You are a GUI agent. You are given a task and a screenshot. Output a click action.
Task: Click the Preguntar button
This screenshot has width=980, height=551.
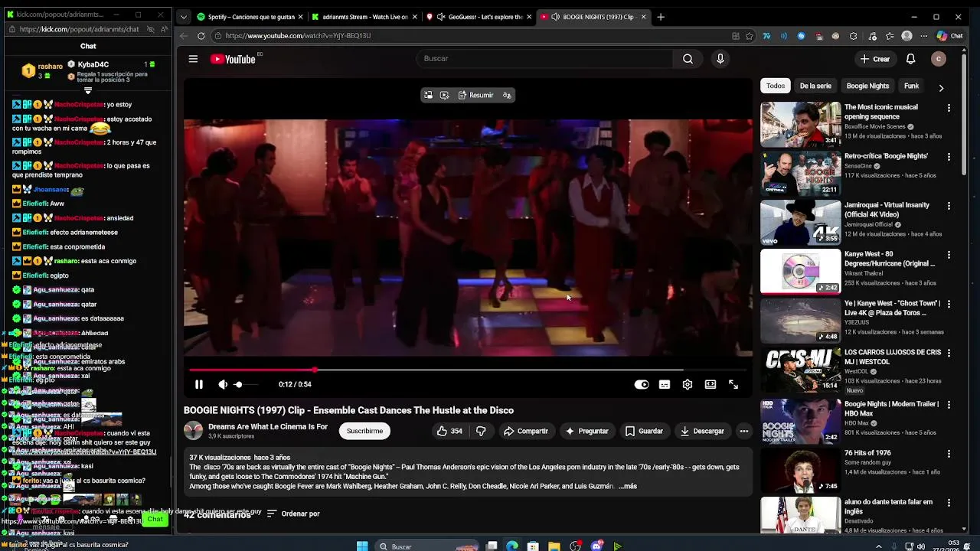click(x=586, y=431)
